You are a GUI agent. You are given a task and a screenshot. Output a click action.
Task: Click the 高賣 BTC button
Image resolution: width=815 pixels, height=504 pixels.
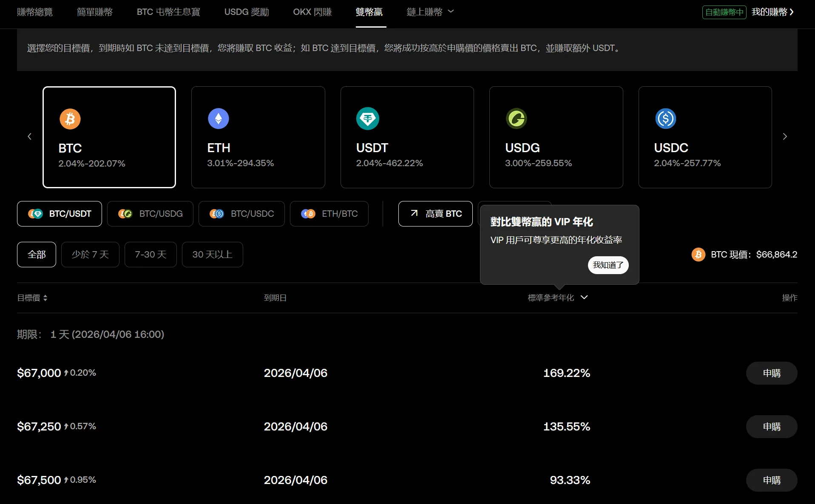pyautogui.click(x=435, y=214)
